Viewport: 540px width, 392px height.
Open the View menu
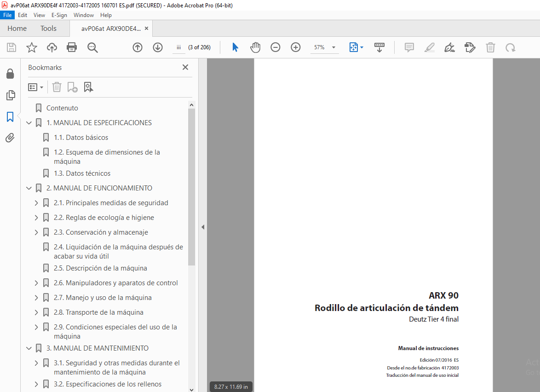(39, 15)
